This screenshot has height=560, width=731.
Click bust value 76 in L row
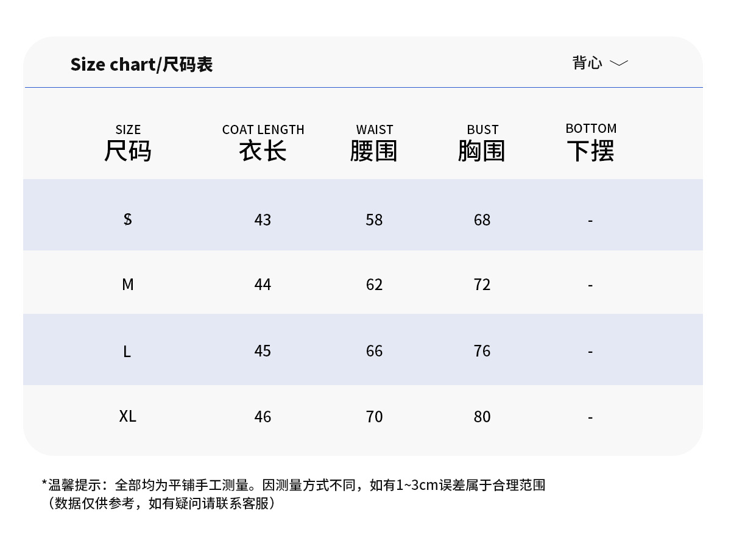482,351
